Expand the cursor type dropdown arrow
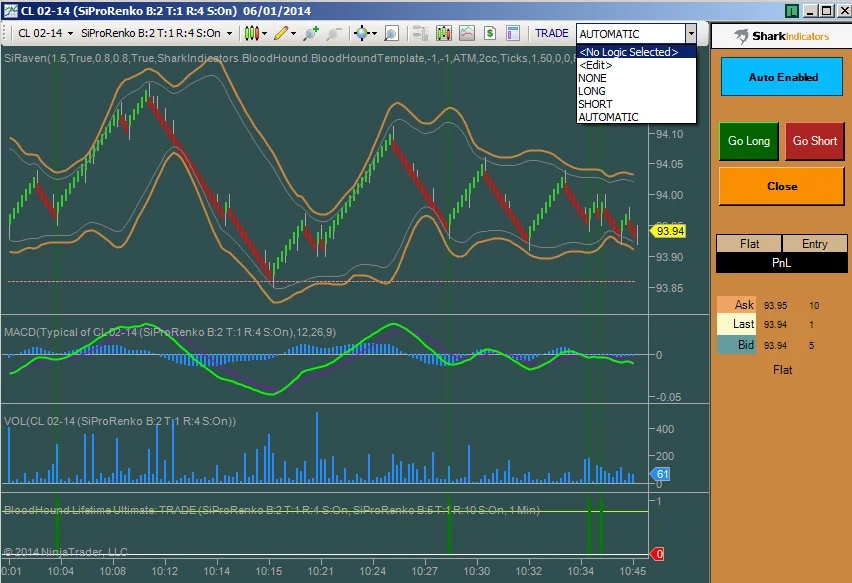The width and height of the screenshot is (852, 583). 374,34
